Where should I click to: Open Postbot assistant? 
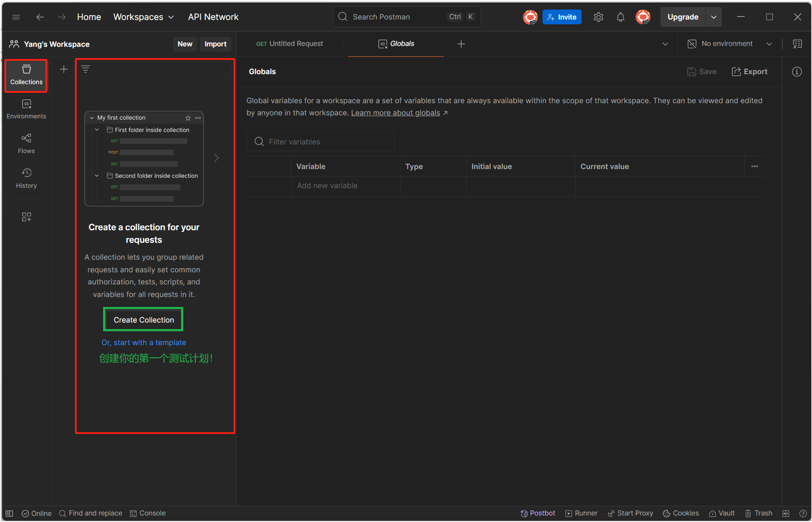point(538,513)
